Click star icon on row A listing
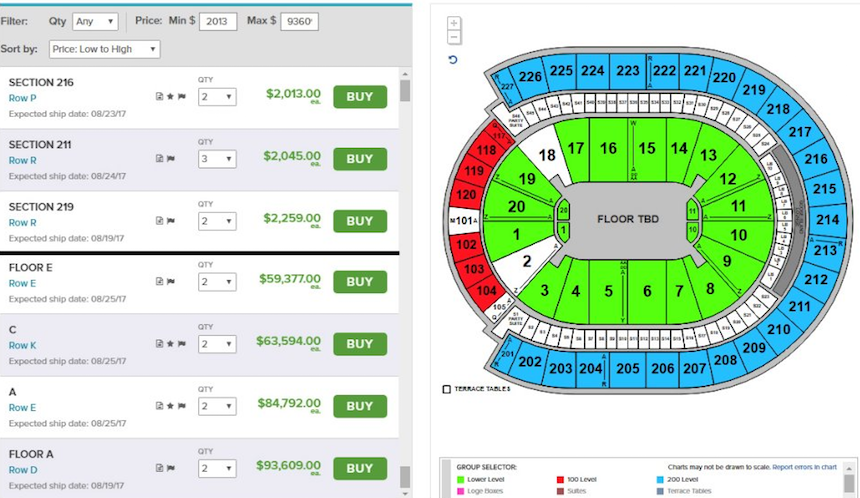860x498 pixels. 170,406
